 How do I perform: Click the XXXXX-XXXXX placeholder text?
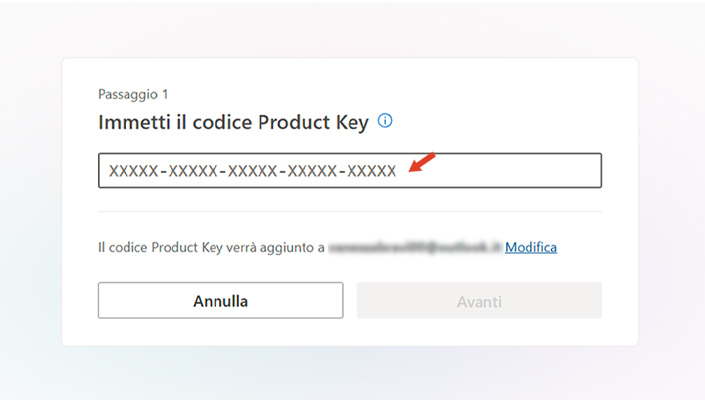[x=252, y=171]
